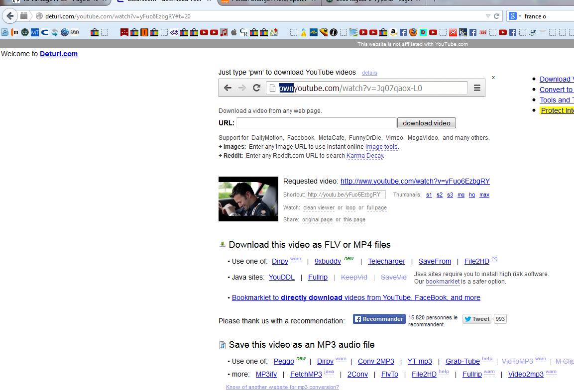This screenshot has height=392, width=574.
Task: Open the red X envelope bookmark icon
Action: (x=453, y=32)
